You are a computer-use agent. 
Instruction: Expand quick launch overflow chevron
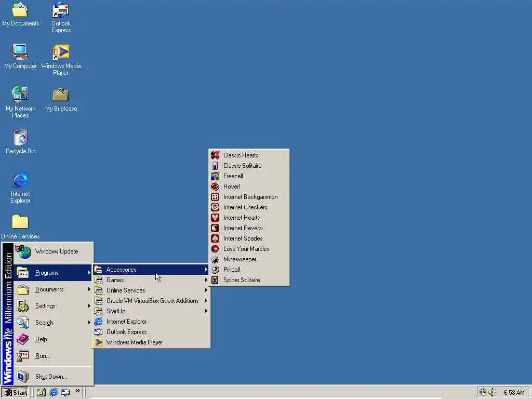78,391
